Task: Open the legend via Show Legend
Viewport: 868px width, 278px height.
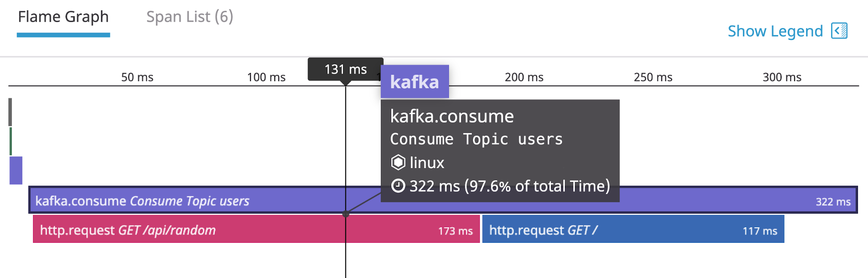Action: (x=775, y=31)
